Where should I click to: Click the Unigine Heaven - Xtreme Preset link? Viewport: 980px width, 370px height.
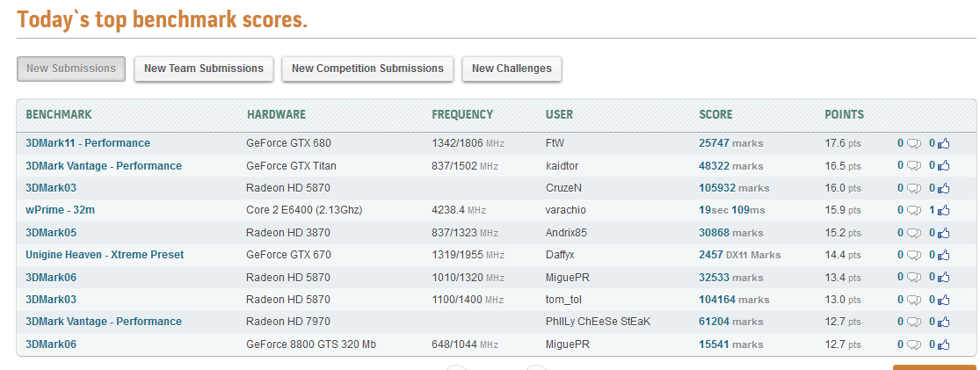tap(105, 255)
